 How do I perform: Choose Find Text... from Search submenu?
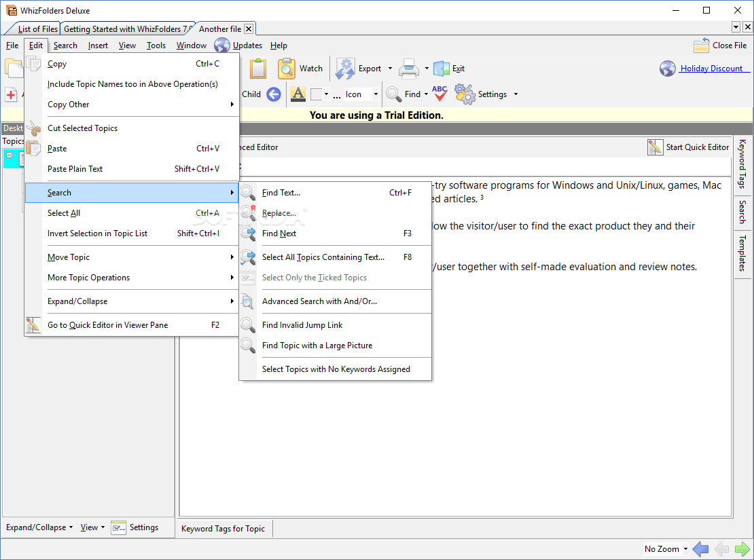(x=335, y=193)
